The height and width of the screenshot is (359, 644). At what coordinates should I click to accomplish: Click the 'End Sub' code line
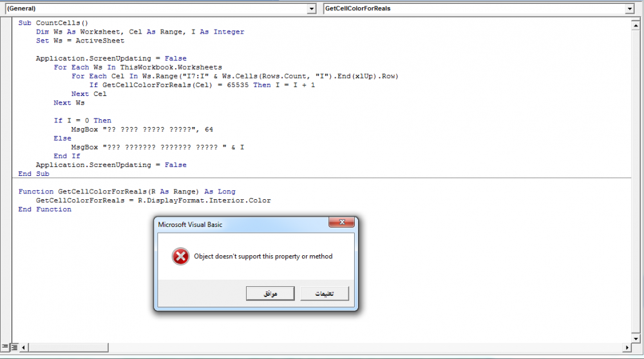click(x=33, y=173)
